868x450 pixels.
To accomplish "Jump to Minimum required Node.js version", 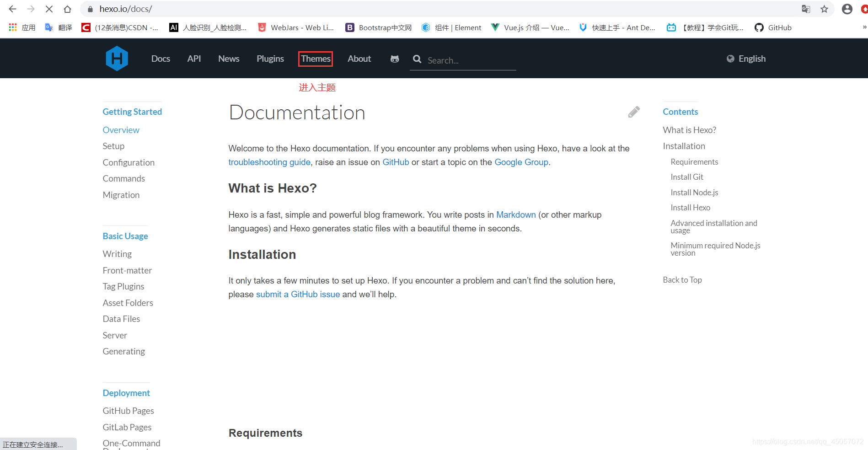I will (x=715, y=249).
